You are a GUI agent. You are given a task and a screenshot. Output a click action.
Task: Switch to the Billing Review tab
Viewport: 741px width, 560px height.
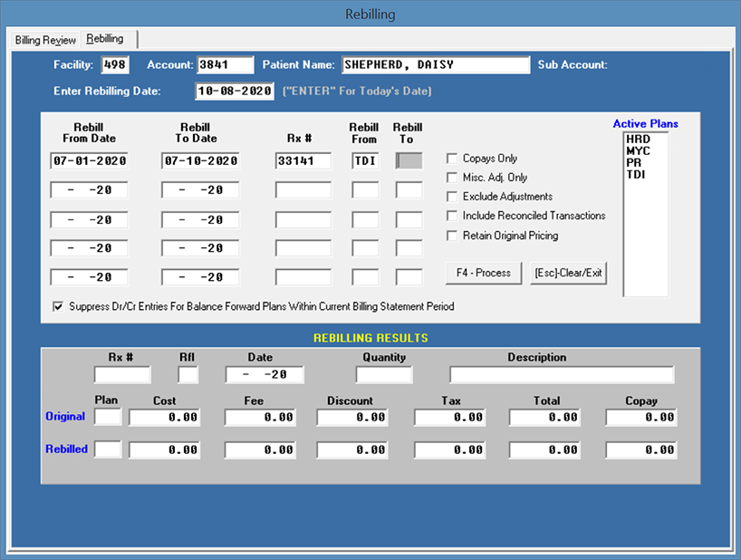tap(45, 40)
